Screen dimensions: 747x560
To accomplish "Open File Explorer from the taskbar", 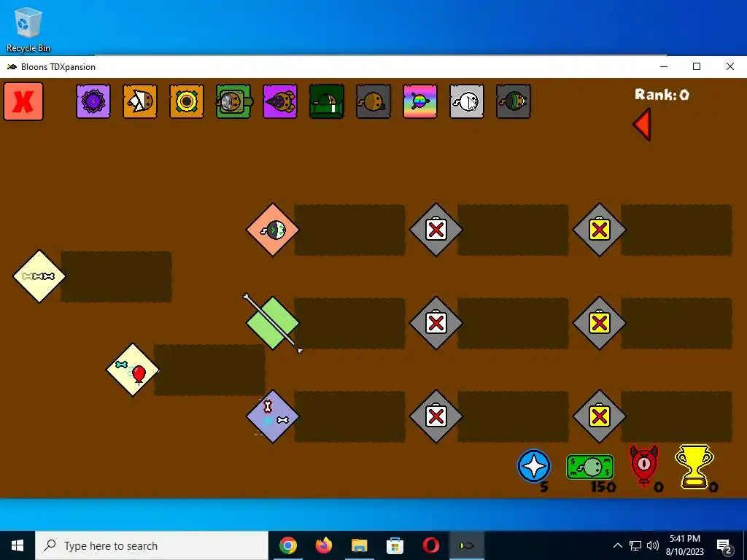I will [360, 545].
